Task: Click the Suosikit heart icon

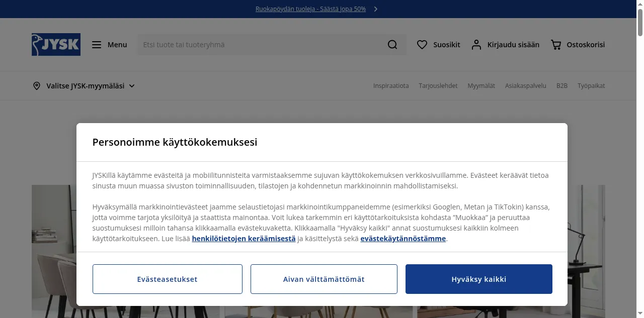Action: (422, 45)
